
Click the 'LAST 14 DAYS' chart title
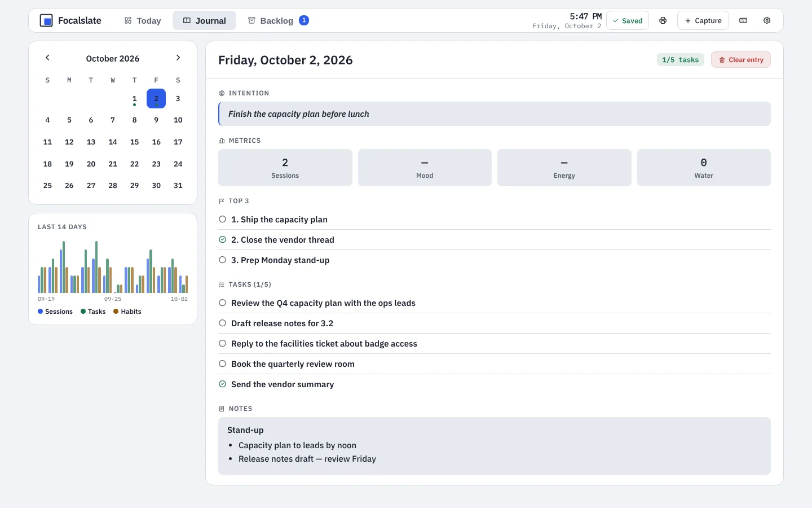tap(62, 227)
